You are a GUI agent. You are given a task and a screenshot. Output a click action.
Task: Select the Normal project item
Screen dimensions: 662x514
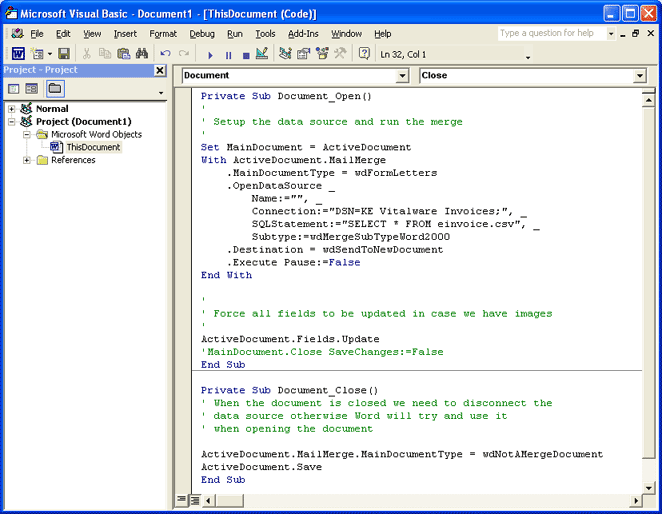[52, 109]
